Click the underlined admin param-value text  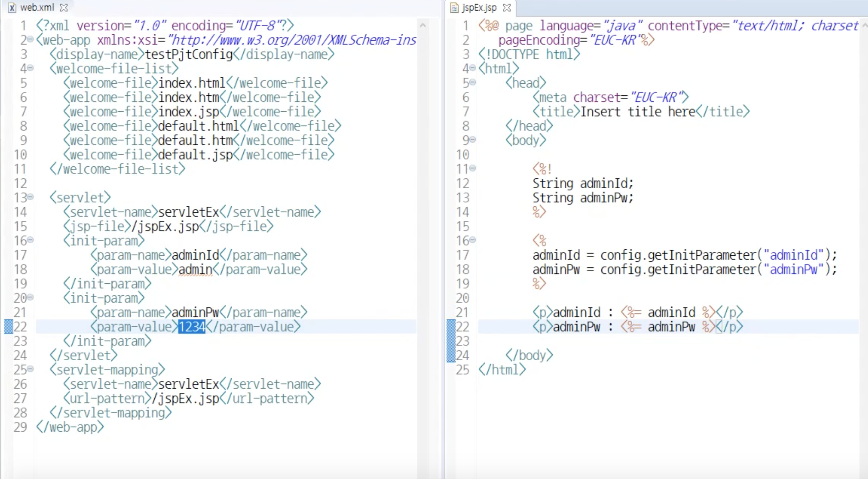pos(195,270)
